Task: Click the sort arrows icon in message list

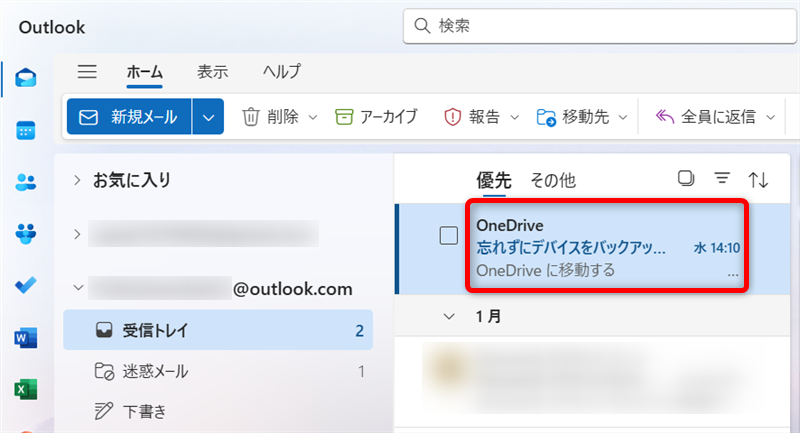Action: [x=759, y=180]
